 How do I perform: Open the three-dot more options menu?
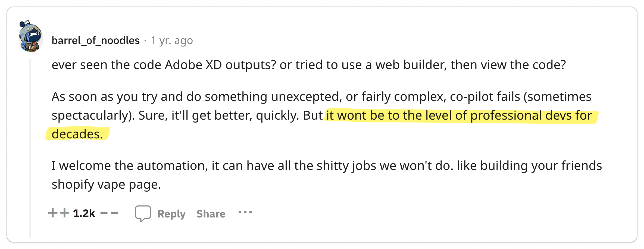pyautogui.click(x=245, y=212)
